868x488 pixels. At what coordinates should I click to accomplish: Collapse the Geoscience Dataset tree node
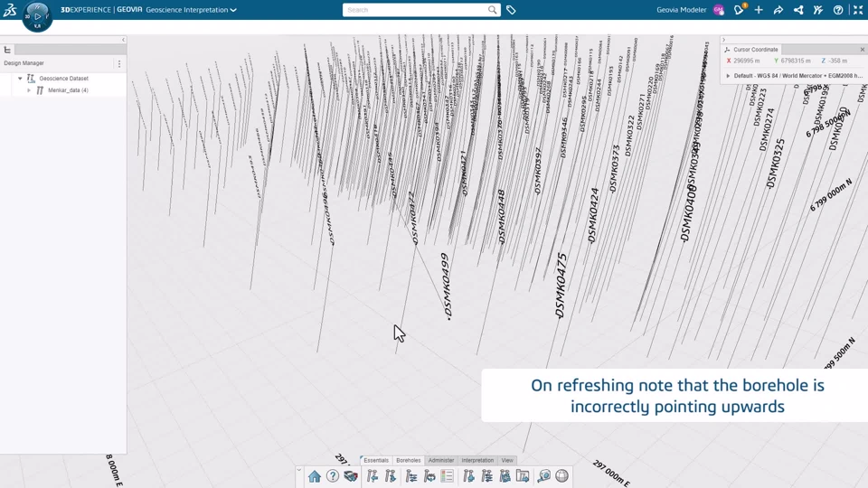[x=20, y=79]
